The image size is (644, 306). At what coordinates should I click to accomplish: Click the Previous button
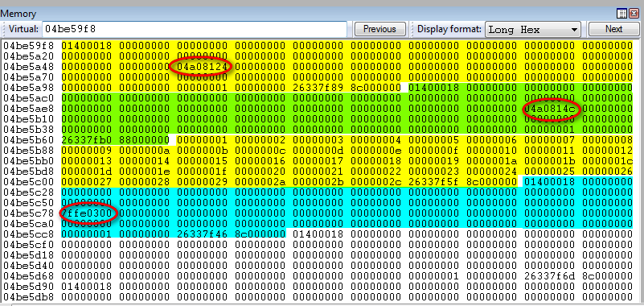pos(379,29)
